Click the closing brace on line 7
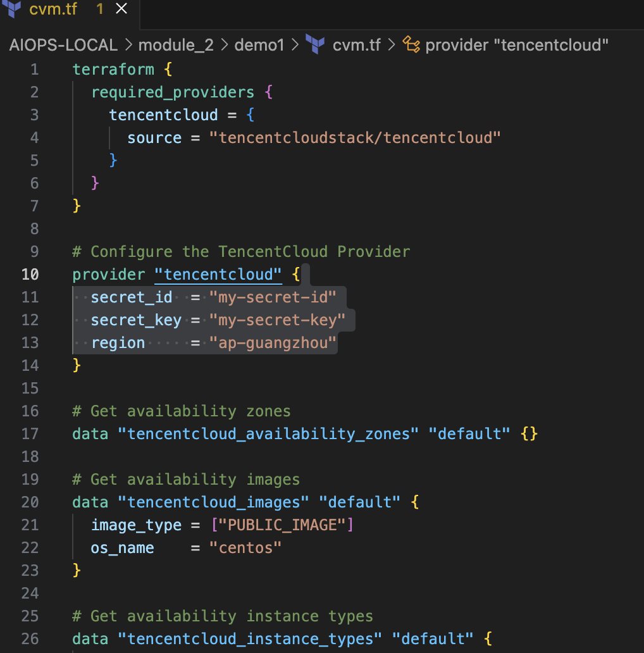644x653 pixels. pyautogui.click(x=77, y=206)
